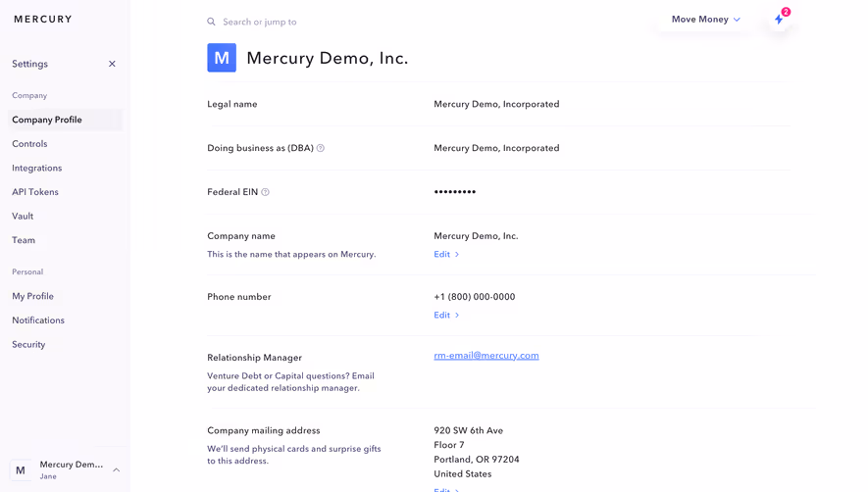Click the Company section label in sidebar
The image size is (868, 492).
(x=29, y=95)
